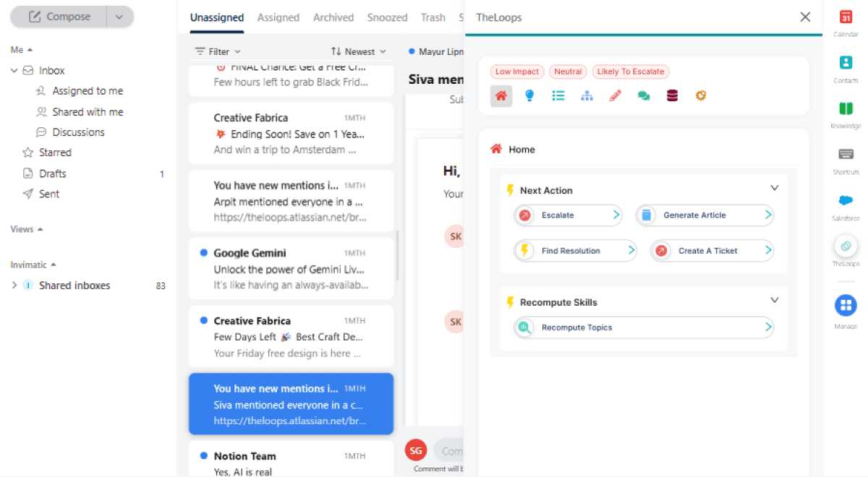The width and height of the screenshot is (868, 477).
Task: Click the conversation list scrollbar
Action: coord(396,256)
